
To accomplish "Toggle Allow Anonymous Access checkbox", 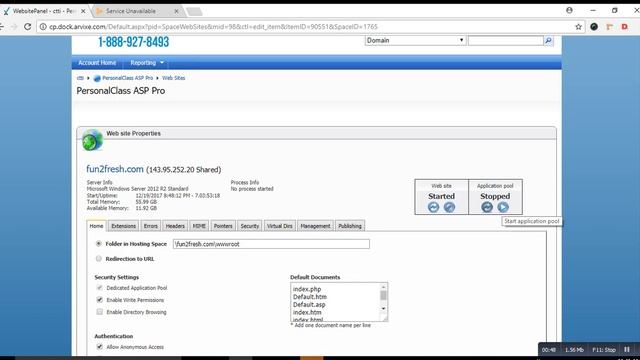I will point(100,347).
